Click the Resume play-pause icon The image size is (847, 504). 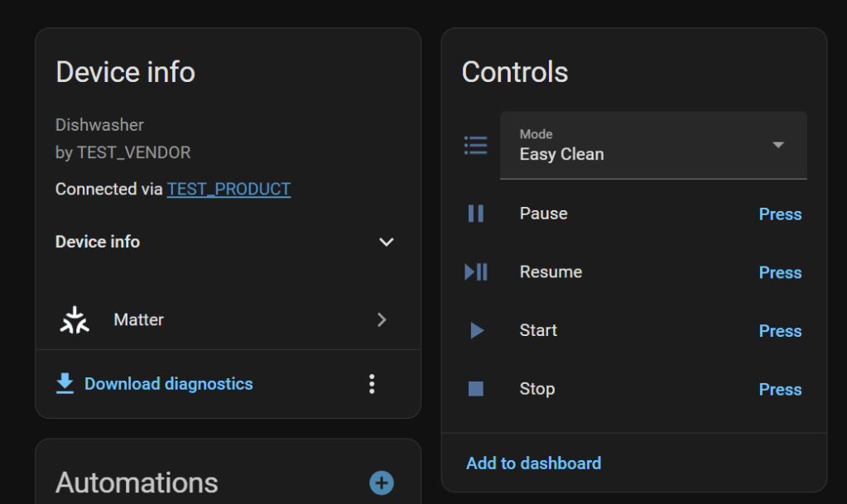coord(475,272)
